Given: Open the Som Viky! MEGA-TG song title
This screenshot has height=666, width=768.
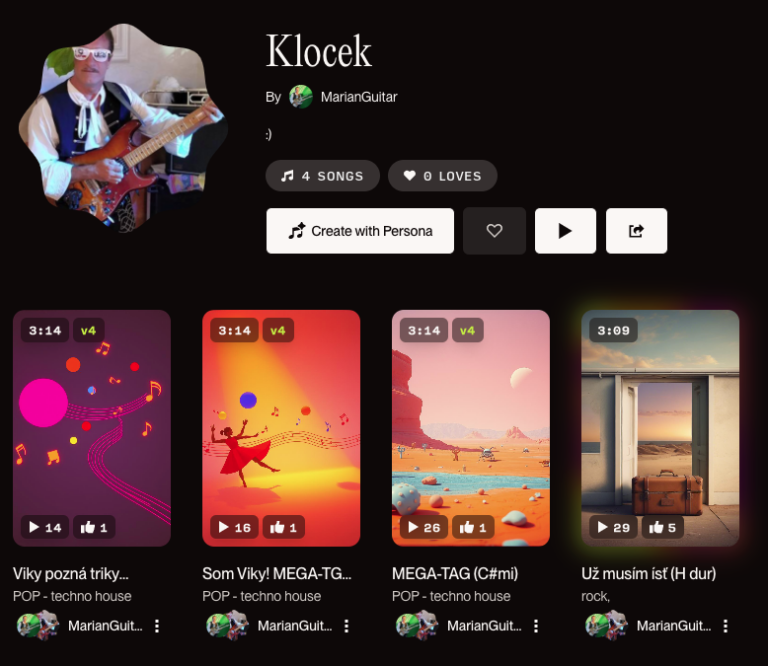Looking at the screenshot, I should click(x=277, y=573).
